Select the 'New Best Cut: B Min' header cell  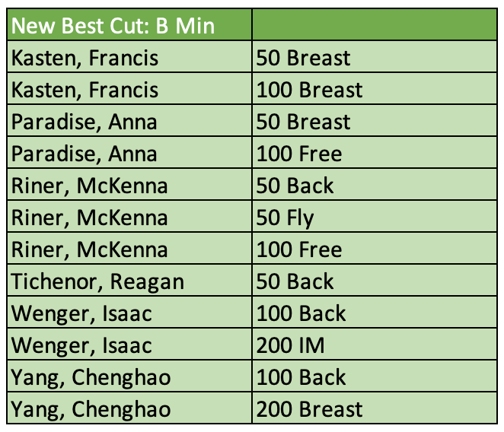tap(129, 27)
